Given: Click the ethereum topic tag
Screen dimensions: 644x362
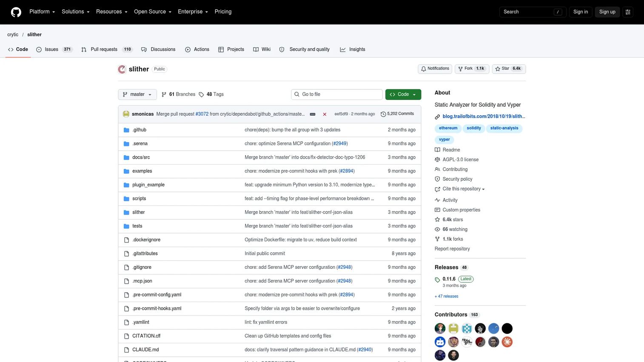Looking at the screenshot, I should coord(448,128).
